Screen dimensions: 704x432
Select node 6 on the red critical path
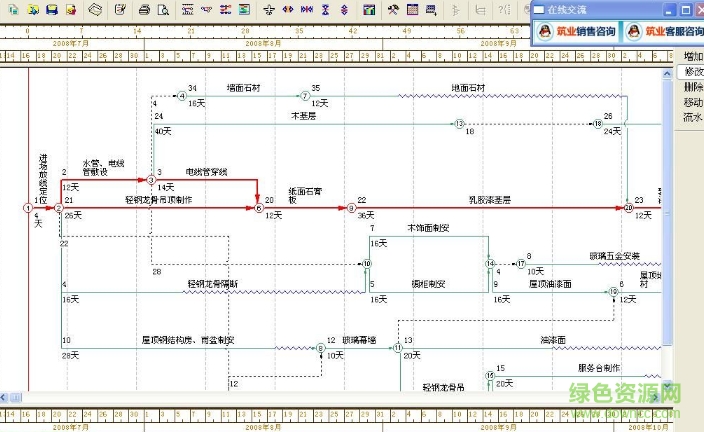pyautogui.click(x=259, y=208)
